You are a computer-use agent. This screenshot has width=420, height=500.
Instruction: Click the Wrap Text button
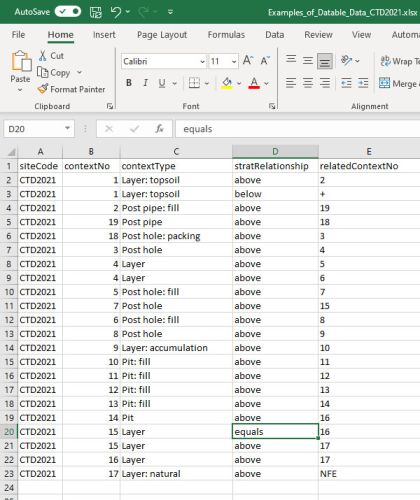[399, 61]
